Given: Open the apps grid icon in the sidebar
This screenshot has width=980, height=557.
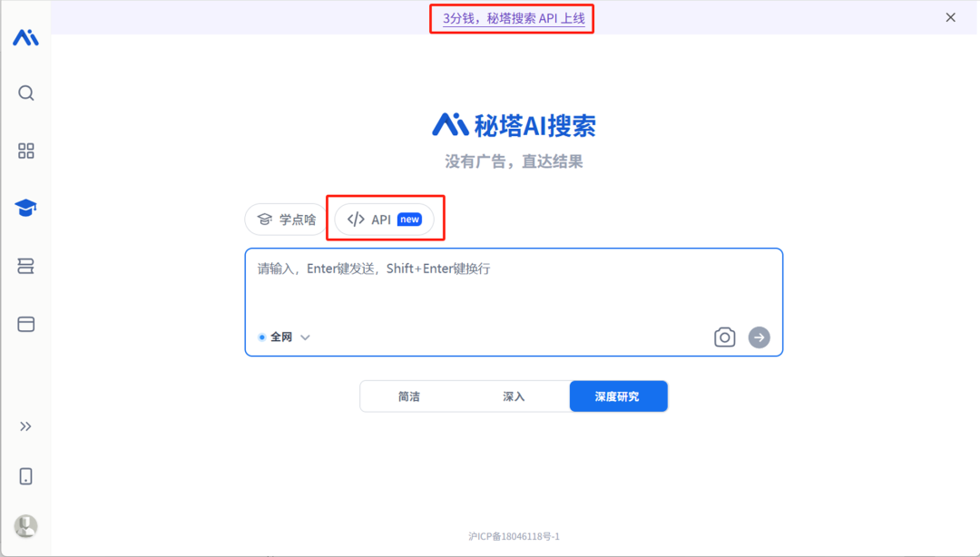Looking at the screenshot, I should (x=25, y=151).
